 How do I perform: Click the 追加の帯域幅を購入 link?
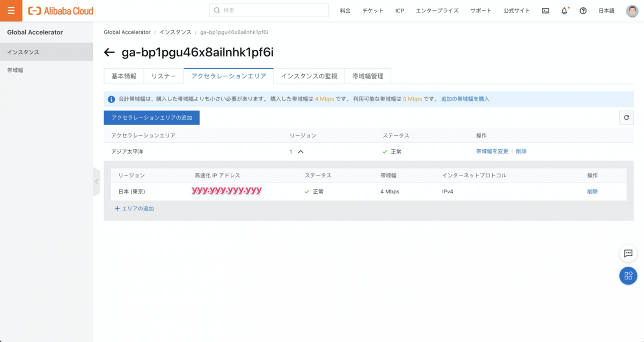pos(465,99)
